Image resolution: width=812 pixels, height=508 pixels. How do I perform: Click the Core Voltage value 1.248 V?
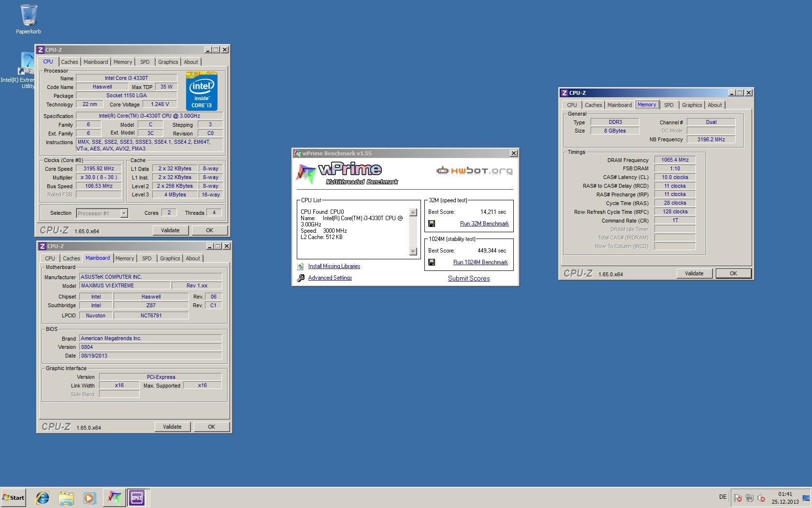(x=160, y=104)
